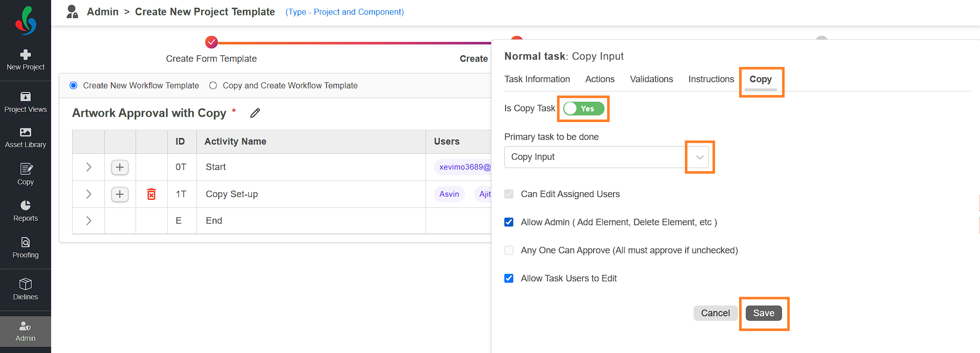
Task: Open New Project from the sidebar
Action: [x=26, y=60]
